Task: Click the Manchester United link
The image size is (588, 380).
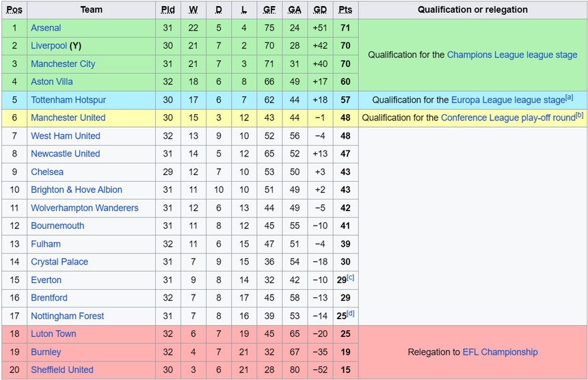Action: (68, 118)
